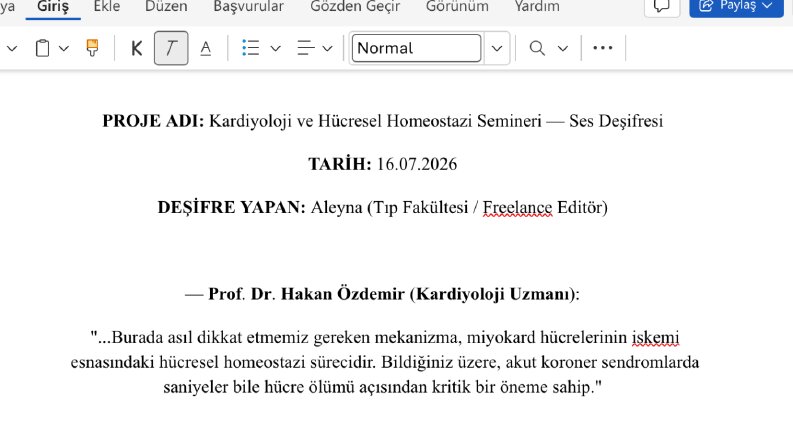Click the Find magnifier icon
The image size is (793, 446).
tap(537, 49)
